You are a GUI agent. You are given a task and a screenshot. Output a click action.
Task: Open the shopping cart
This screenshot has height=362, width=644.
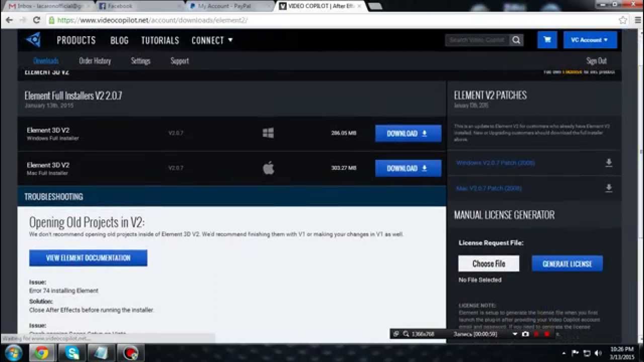pos(547,40)
